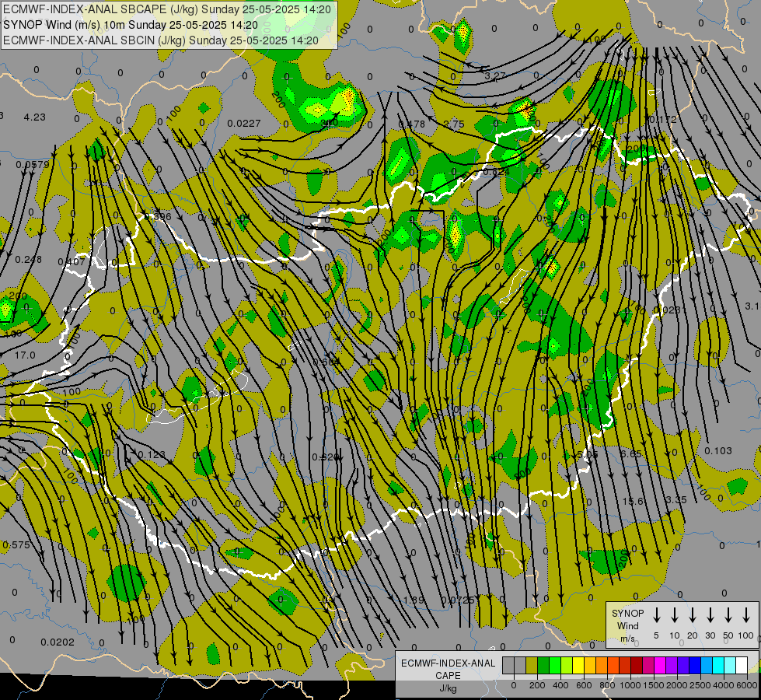The width and height of the screenshot is (761, 700).
Task: Click the 'SYNOP' label in wind legend
Action: click(x=627, y=613)
